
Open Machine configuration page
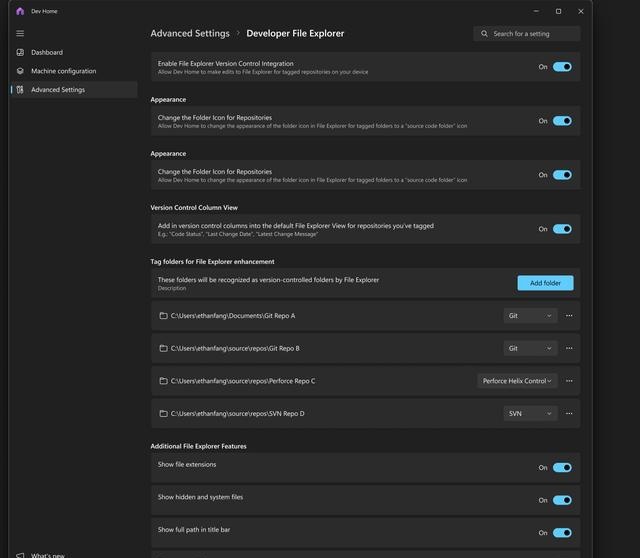click(x=63, y=71)
